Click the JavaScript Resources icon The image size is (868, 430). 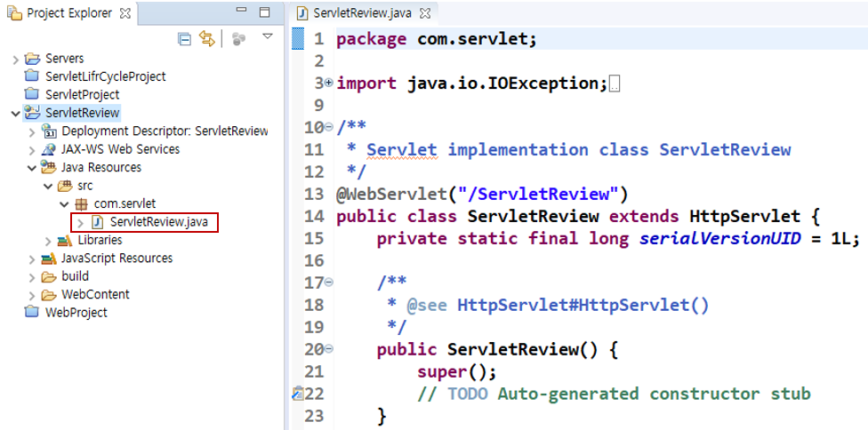[x=49, y=259]
